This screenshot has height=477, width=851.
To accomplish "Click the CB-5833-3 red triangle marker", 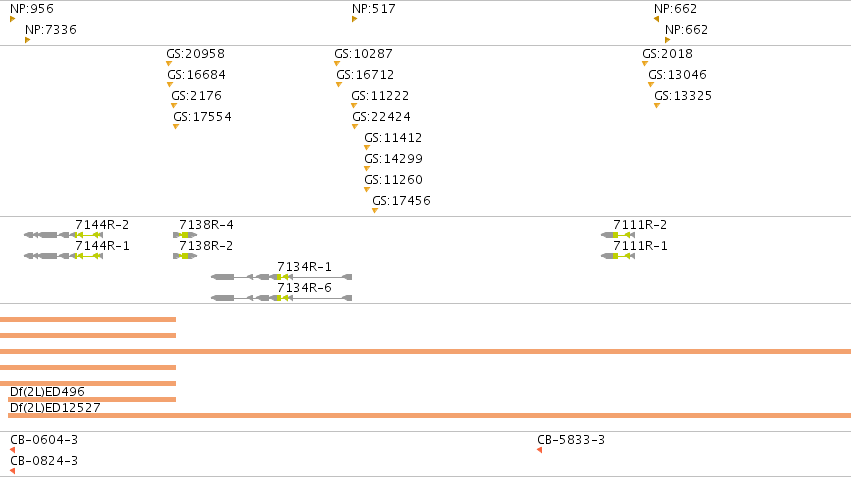I will pos(539,450).
